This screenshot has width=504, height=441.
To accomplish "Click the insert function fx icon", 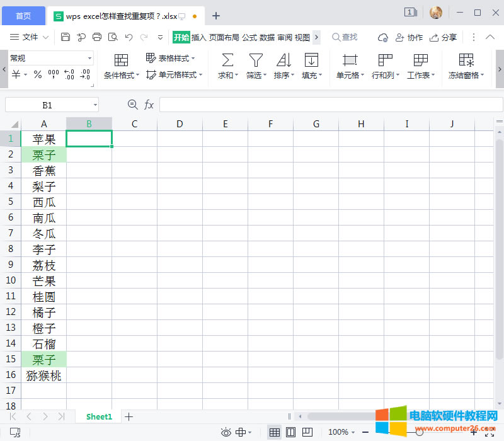I will [149, 105].
